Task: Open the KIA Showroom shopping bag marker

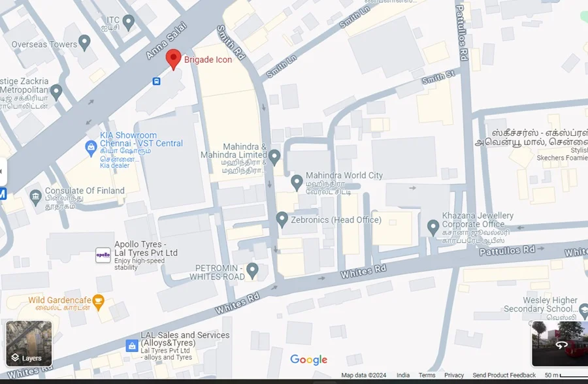Action: [91, 148]
